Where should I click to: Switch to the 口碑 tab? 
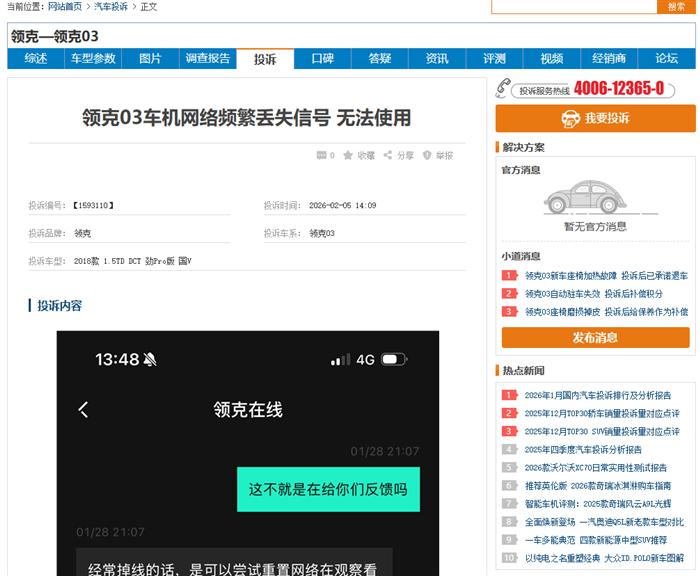pos(322,59)
